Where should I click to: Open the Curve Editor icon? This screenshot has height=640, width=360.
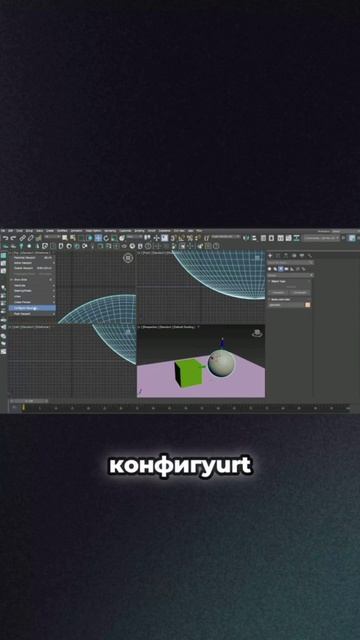click(288, 238)
